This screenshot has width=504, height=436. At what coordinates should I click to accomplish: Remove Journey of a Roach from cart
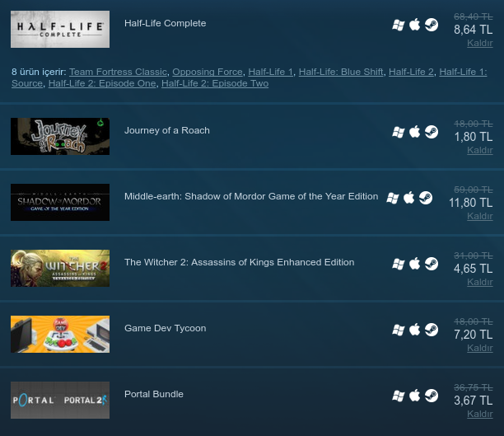pos(480,150)
